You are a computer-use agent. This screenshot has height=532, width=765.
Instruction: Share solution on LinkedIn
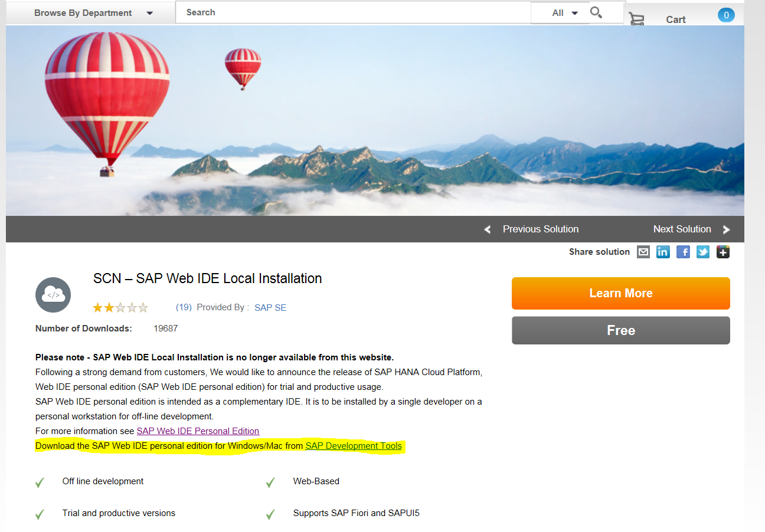(663, 252)
